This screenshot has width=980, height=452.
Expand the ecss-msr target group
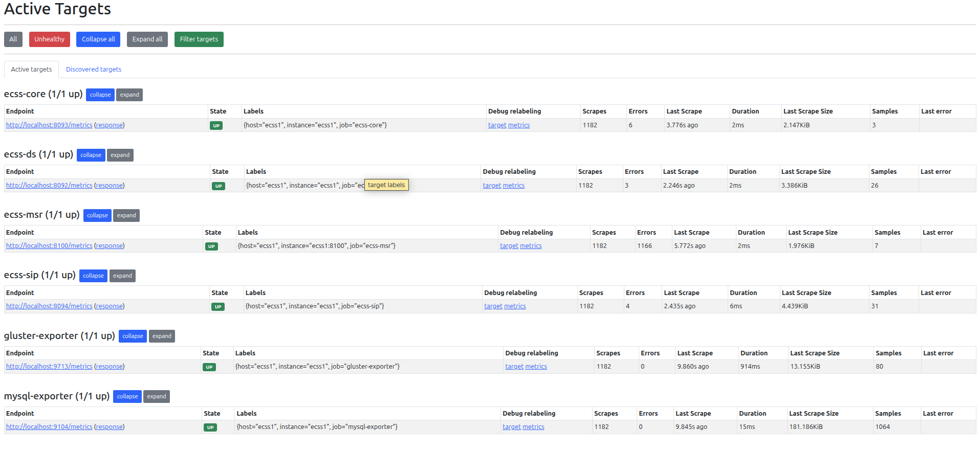(x=126, y=215)
